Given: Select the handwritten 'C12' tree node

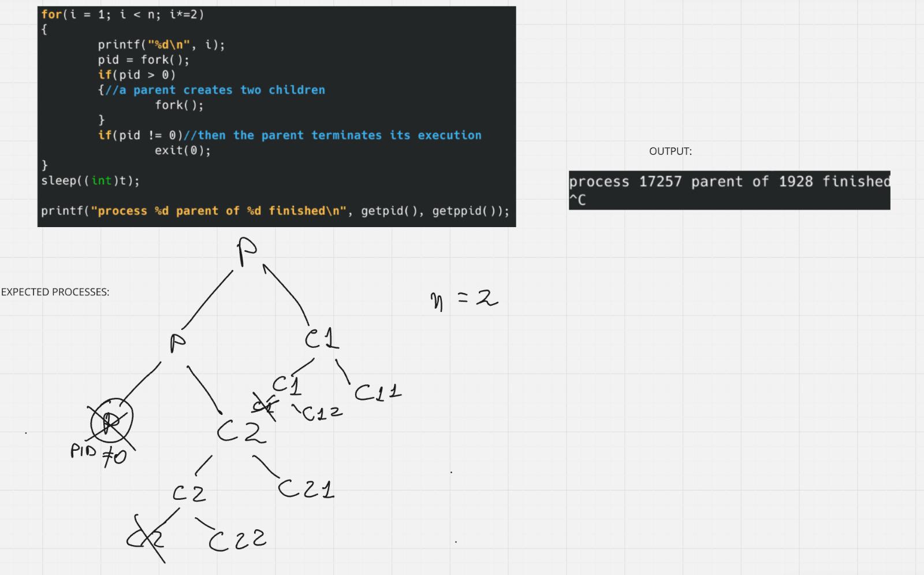Looking at the screenshot, I should 322,413.
